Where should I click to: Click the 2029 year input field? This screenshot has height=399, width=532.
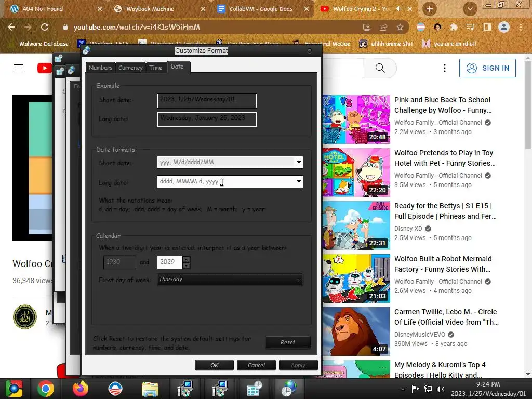170,262
